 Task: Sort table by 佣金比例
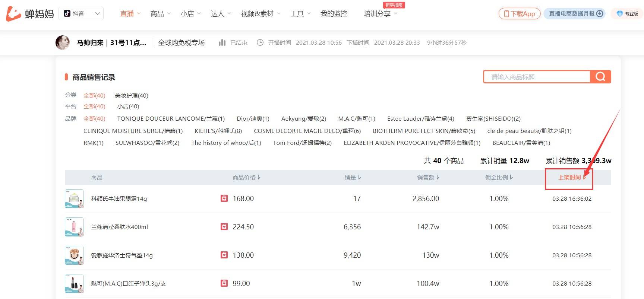499,178
